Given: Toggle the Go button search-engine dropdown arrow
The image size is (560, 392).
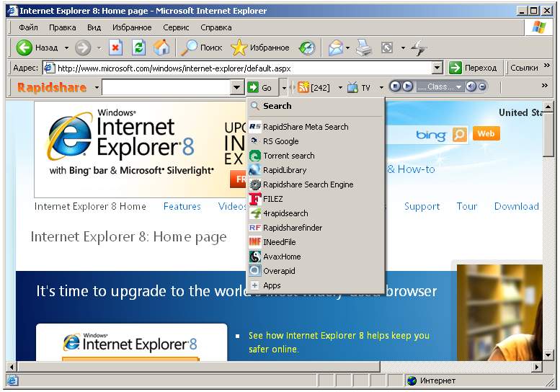Looking at the screenshot, I should point(284,87).
